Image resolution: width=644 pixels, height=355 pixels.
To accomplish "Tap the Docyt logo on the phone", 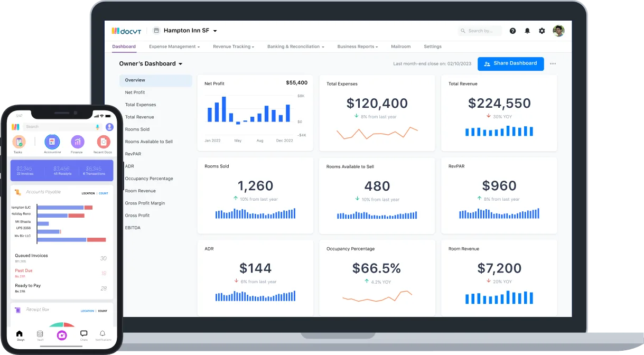I will (x=16, y=127).
